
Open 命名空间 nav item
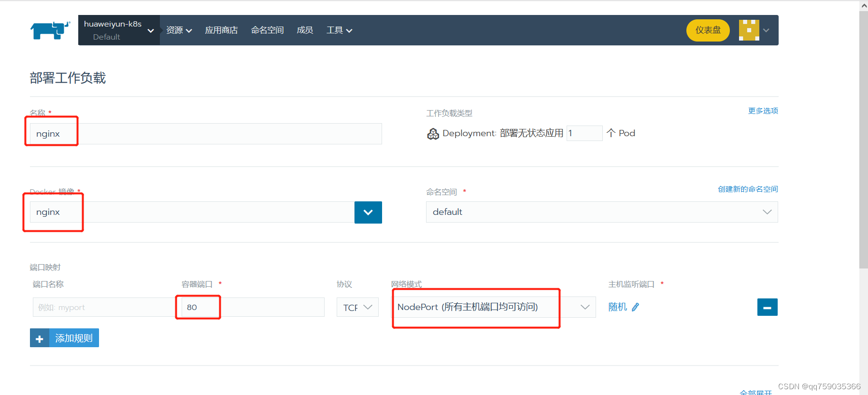[x=267, y=30]
